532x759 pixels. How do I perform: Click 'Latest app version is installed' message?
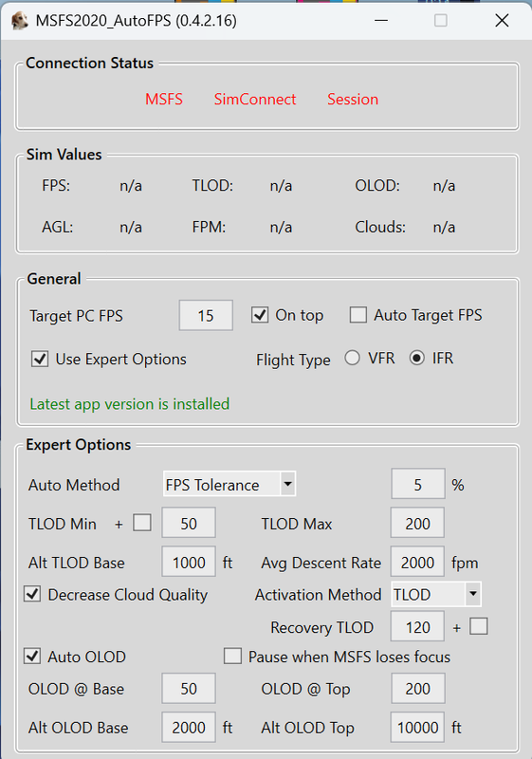pos(130,404)
